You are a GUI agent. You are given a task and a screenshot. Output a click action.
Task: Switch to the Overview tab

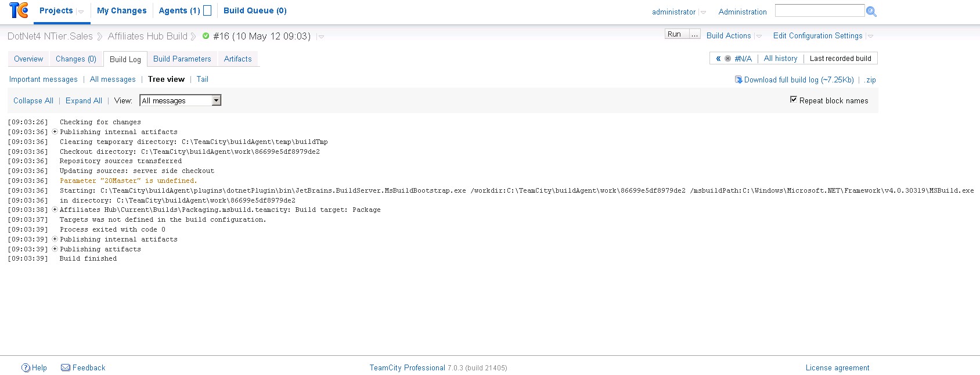coord(28,59)
